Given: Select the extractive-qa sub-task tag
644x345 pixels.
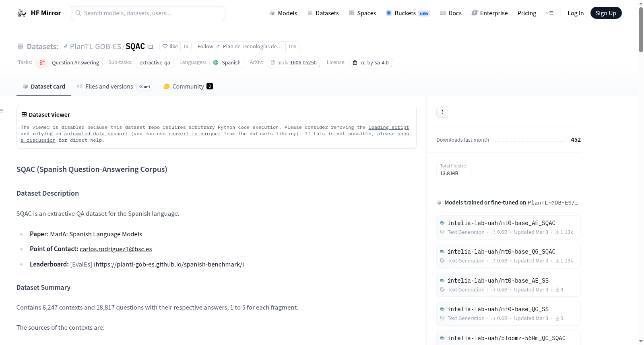Looking at the screenshot, I should 155,62.
